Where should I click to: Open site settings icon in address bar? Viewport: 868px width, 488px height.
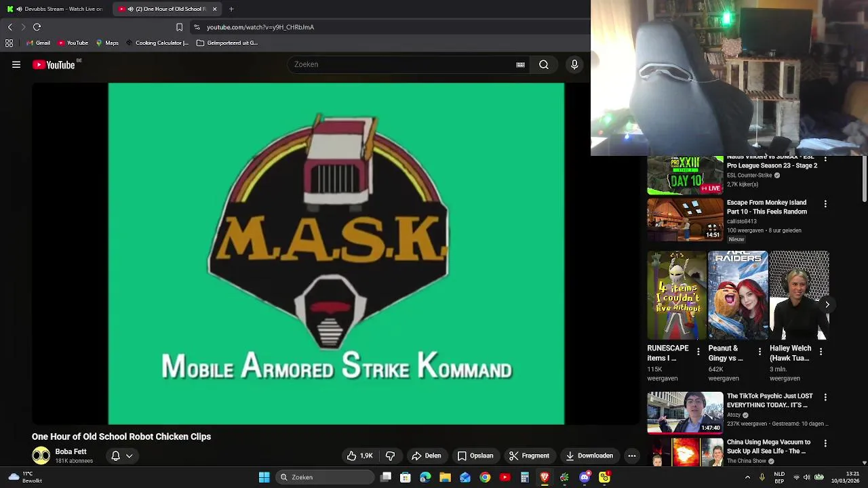[x=197, y=27]
